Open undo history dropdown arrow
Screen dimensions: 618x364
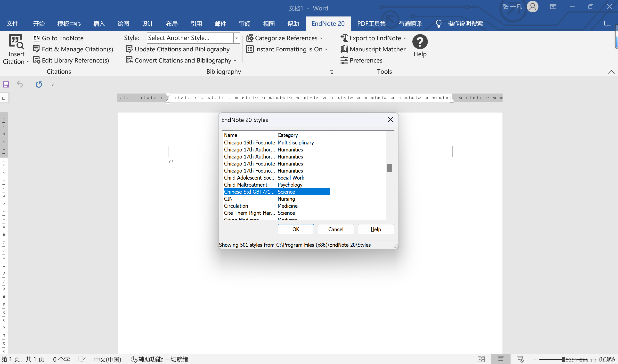[x=28, y=85]
